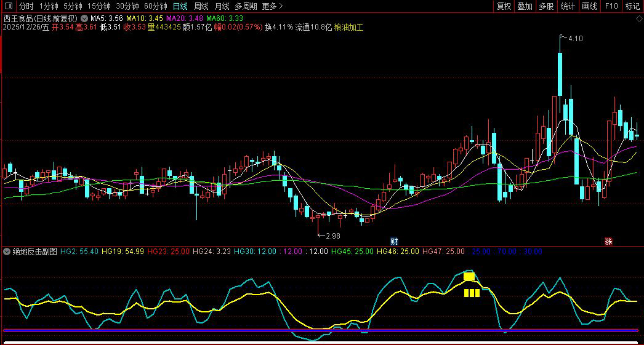Click the 换4.11% turnover value
Image resolution: width=644 pixels, height=345 pixels.
coord(279,28)
